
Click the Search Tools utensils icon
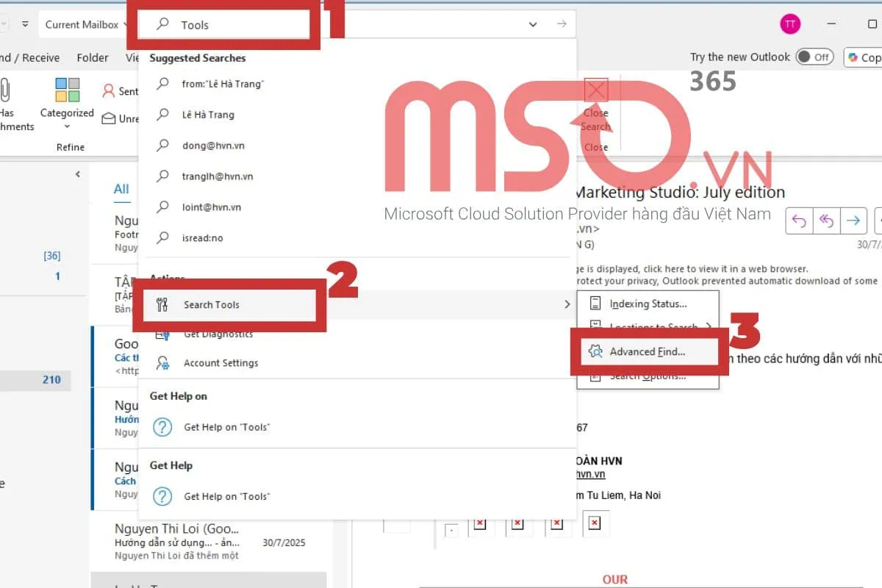pyautogui.click(x=162, y=304)
